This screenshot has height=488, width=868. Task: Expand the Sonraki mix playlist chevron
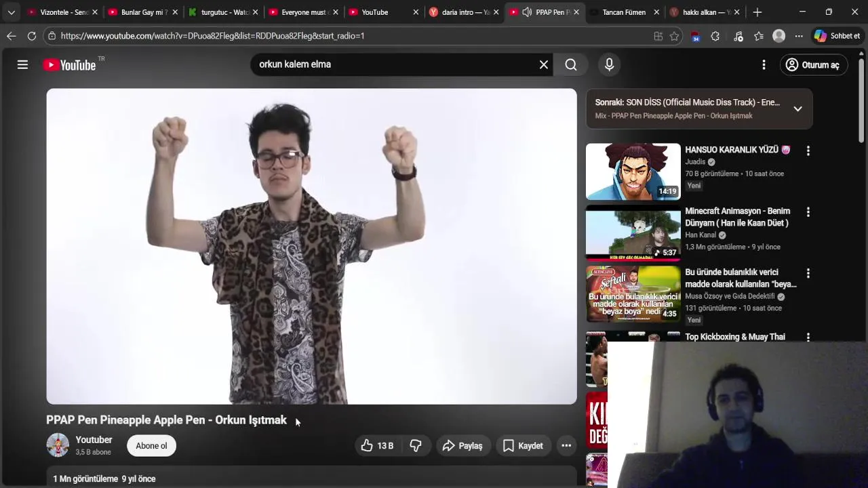[x=797, y=108]
